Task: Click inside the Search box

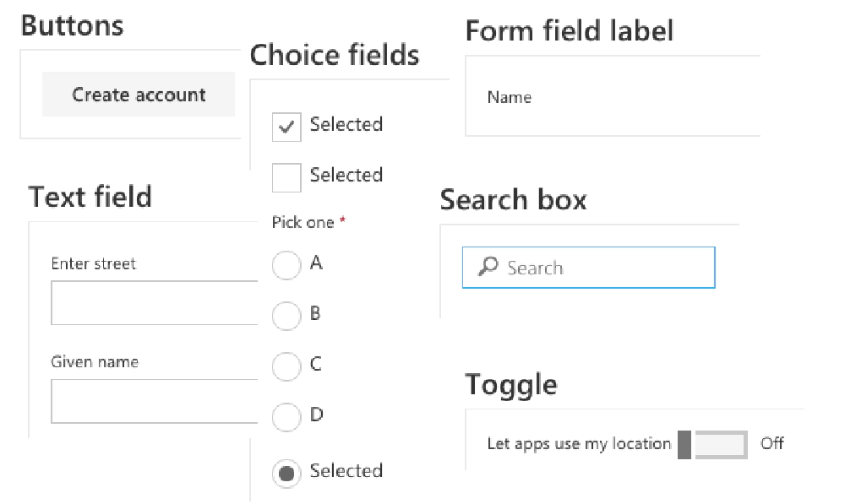Action: pos(588,268)
